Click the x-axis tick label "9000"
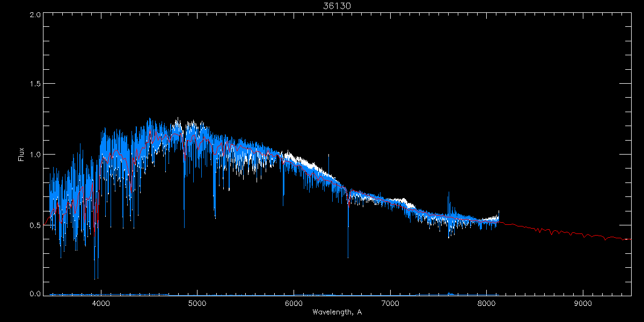 (x=583, y=303)
